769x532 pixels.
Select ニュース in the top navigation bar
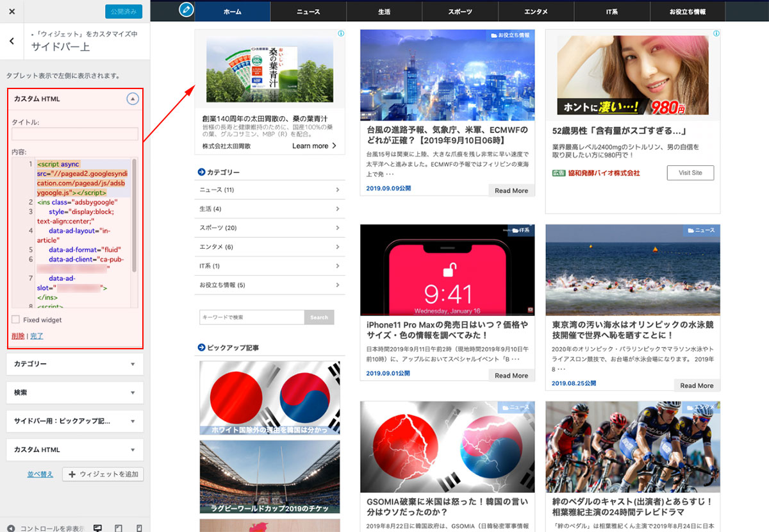[x=308, y=12]
